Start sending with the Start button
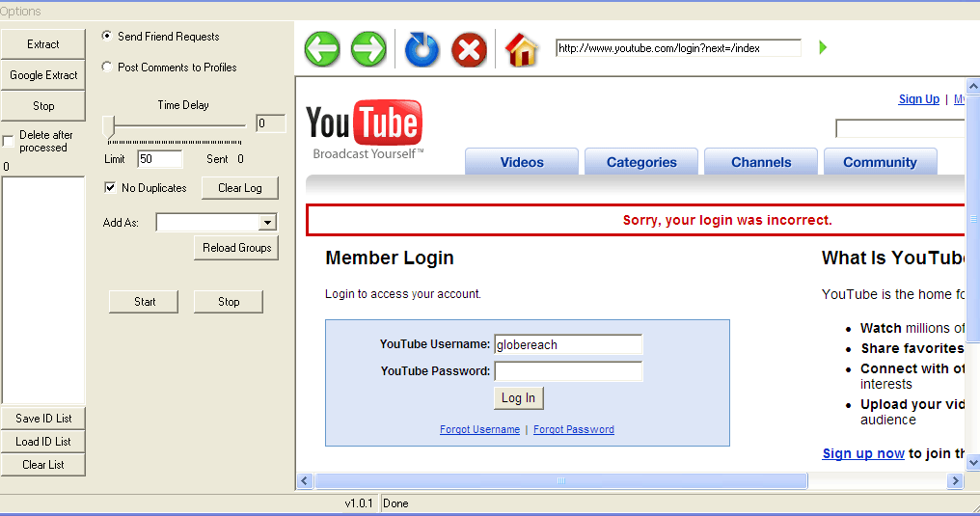980x516 pixels. pos(145,302)
